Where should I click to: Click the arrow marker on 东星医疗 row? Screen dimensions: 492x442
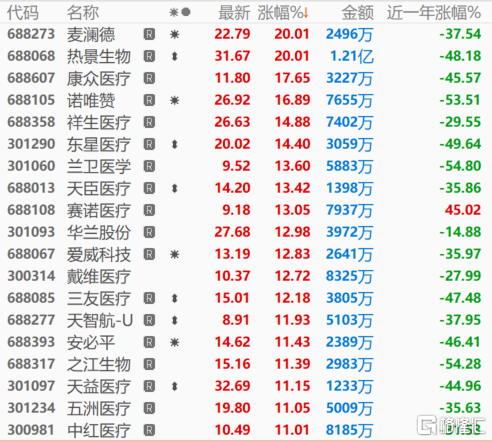coord(174,144)
